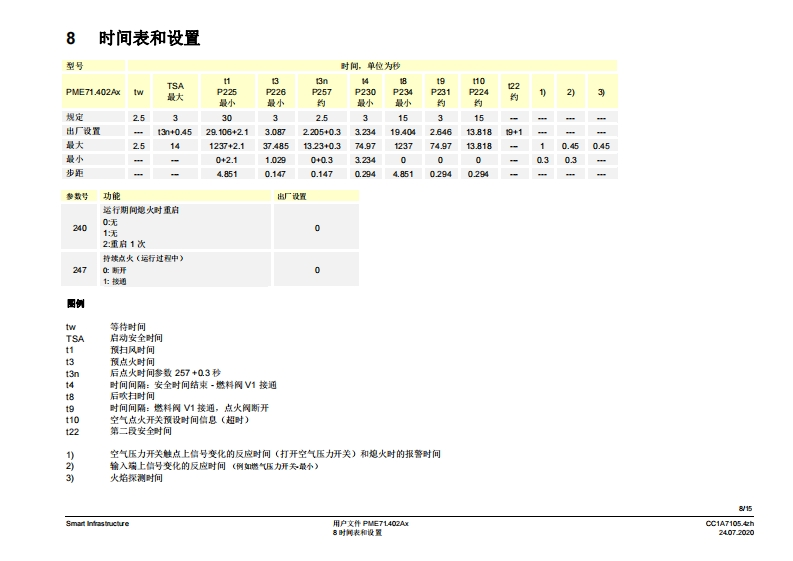The width and height of the screenshot is (793, 561).
Task: Select the 'PME71.402Ax' model cell in table
Action: pos(93,91)
